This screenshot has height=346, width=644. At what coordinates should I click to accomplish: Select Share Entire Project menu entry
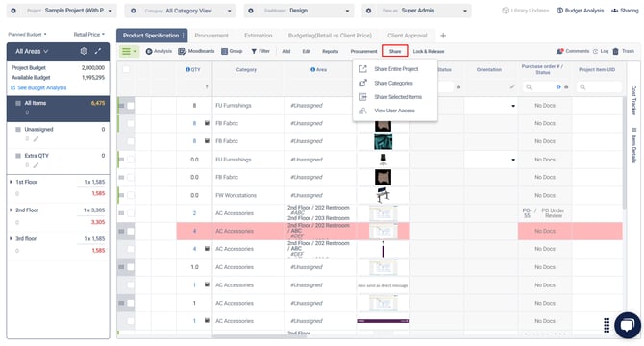pos(395,69)
